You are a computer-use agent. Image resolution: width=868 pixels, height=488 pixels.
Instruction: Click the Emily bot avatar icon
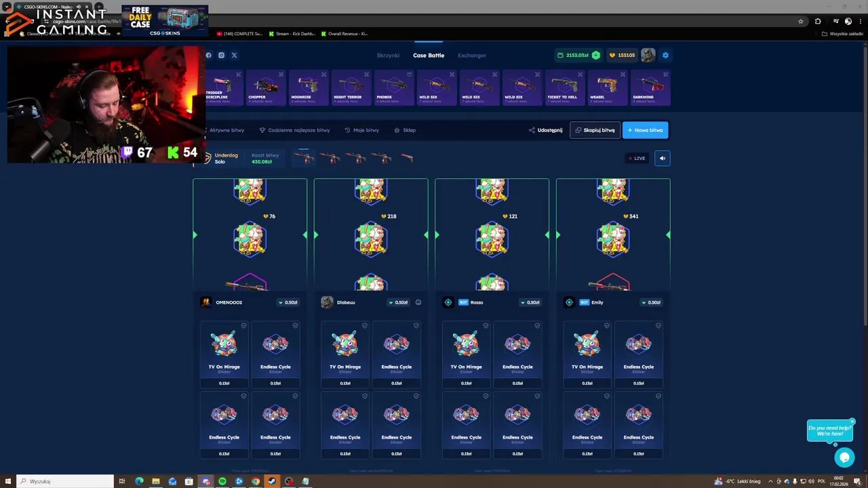[x=569, y=302]
